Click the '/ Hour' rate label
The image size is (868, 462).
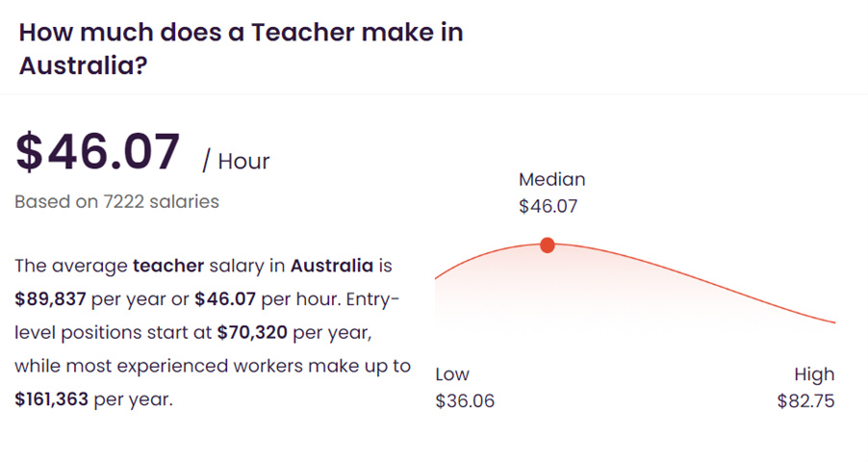click(x=236, y=161)
